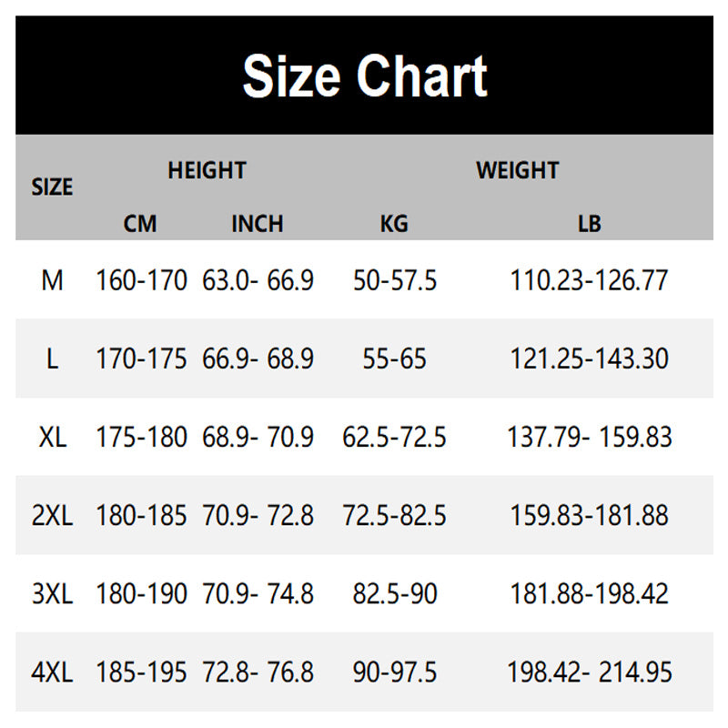Click the 160-170 cm height cell
This screenshot has width=728, height=728.
[x=141, y=280]
